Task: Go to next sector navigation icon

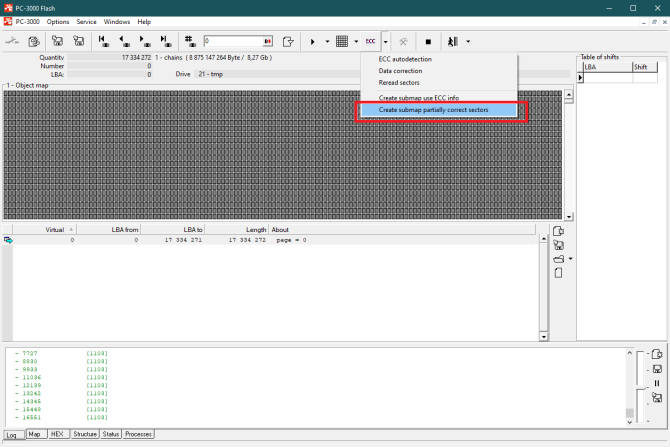Action: [144, 41]
